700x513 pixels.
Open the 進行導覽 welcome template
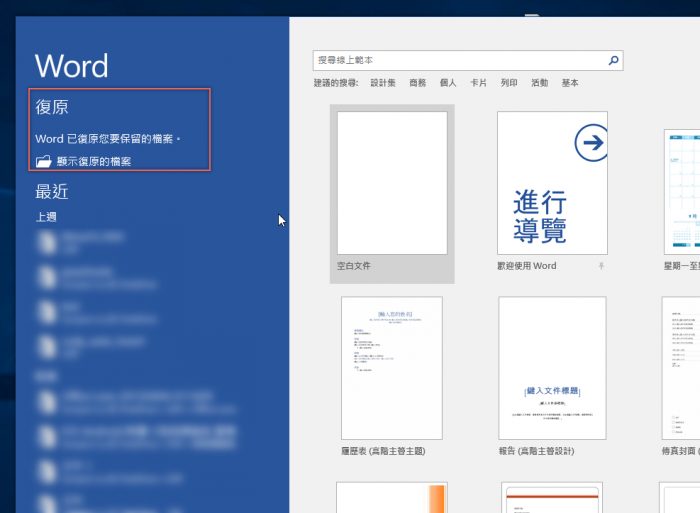(x=552, y=183)
